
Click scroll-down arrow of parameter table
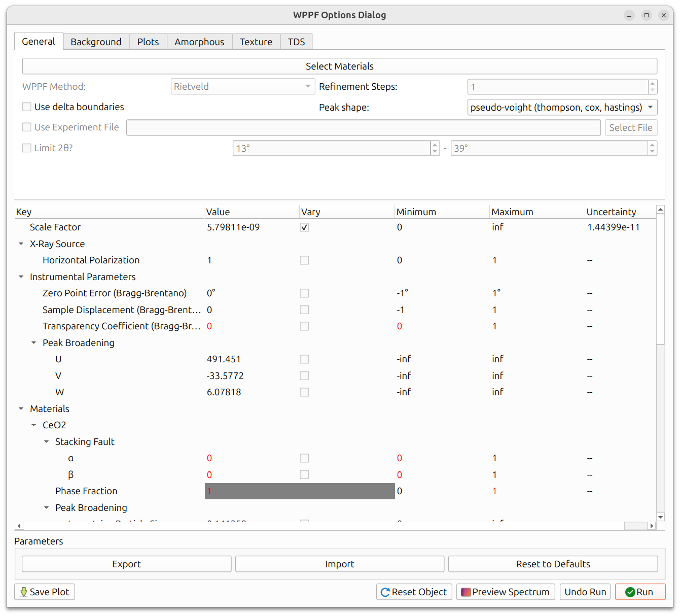pyautogui.click(x=660, y=517)
